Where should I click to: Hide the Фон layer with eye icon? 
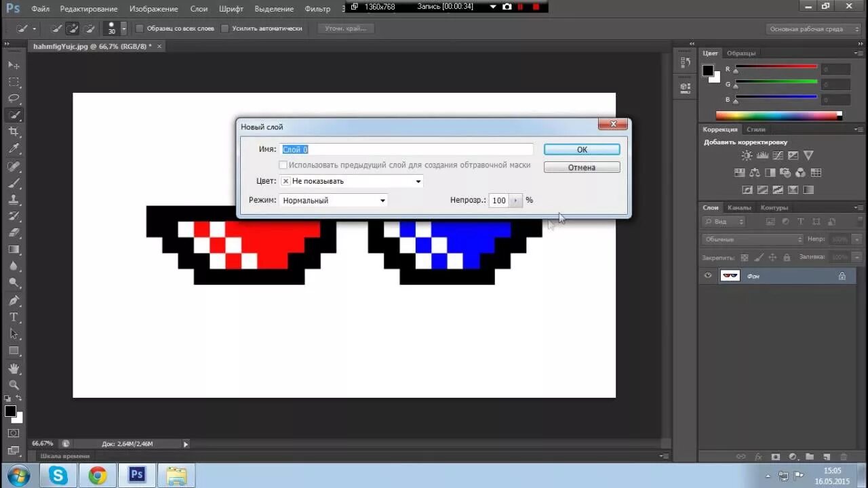pyautogui.click(x=708, y=276)
